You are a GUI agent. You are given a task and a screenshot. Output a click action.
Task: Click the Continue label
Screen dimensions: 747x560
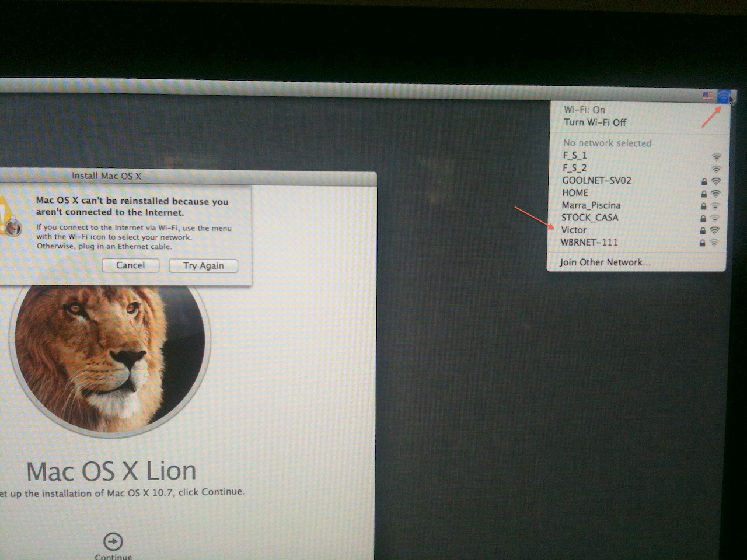click(113, 556)
